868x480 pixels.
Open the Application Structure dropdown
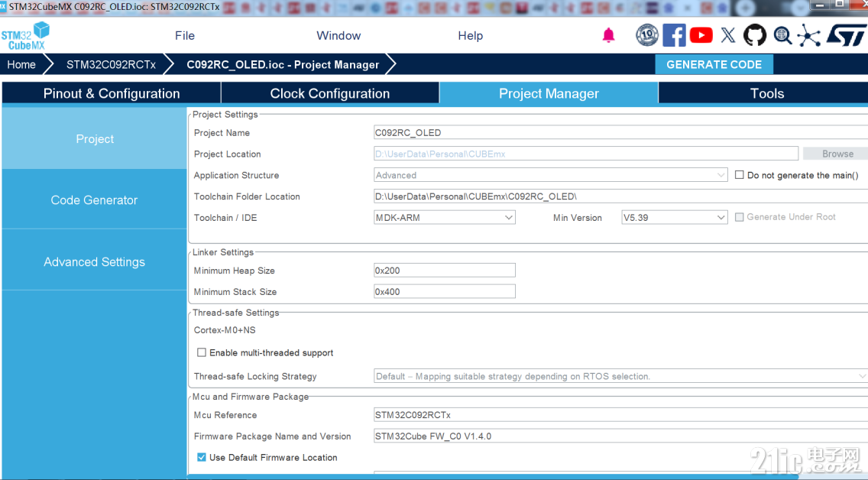coord(550,175)
